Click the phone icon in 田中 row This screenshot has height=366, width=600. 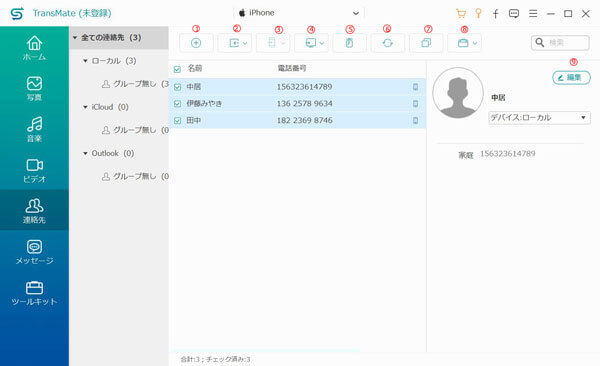coord(416,121)
